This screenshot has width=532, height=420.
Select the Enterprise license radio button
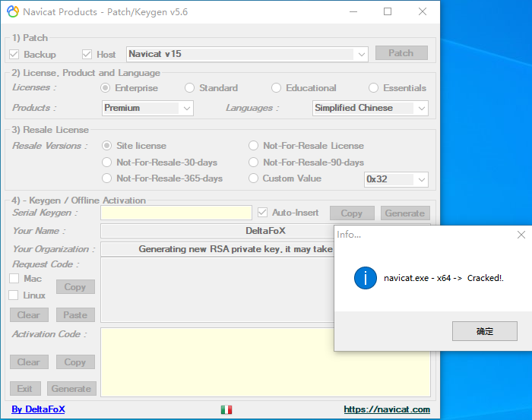click(105, 88)
